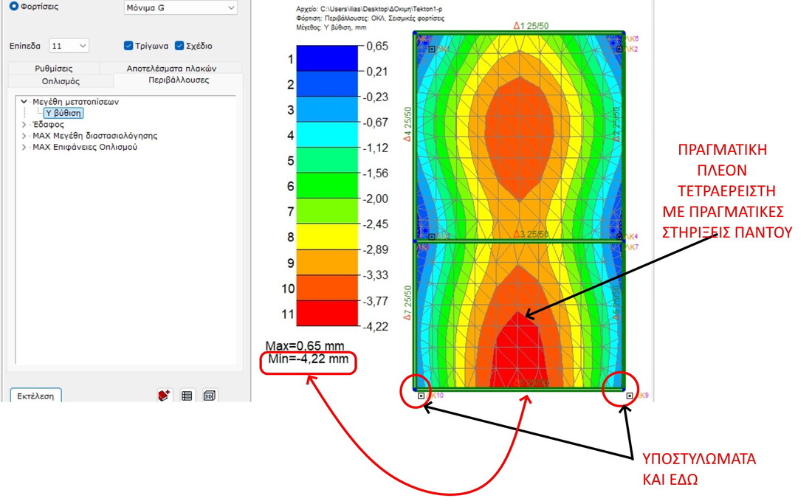Click the Εκτέλεση button
This screenshot has height=504, width=812.
35,396
